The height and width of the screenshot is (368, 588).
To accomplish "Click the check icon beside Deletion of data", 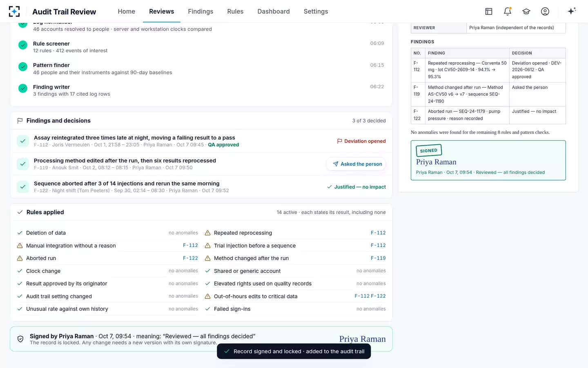I will pyautogui.click(x=20, y=233).
